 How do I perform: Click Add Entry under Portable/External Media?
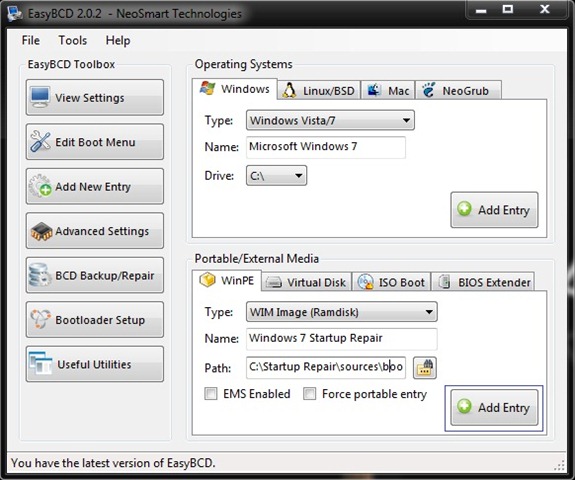click(x=494, y=407)
